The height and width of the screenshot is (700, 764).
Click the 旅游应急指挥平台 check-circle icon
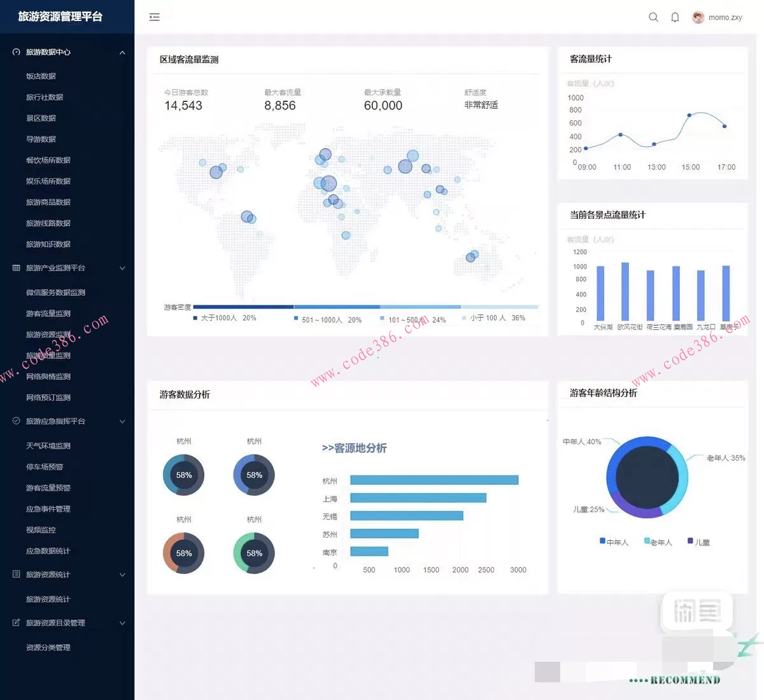[17, 421]
